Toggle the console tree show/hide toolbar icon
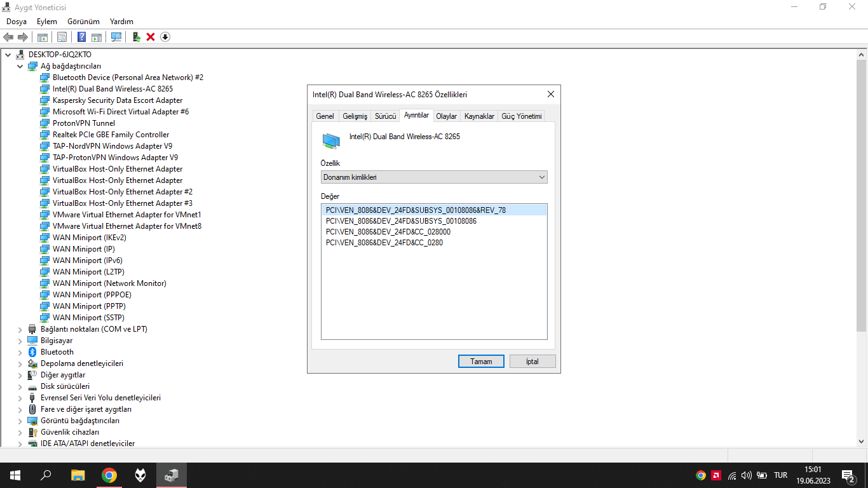The image size is (868, 488). coord(43,37)
